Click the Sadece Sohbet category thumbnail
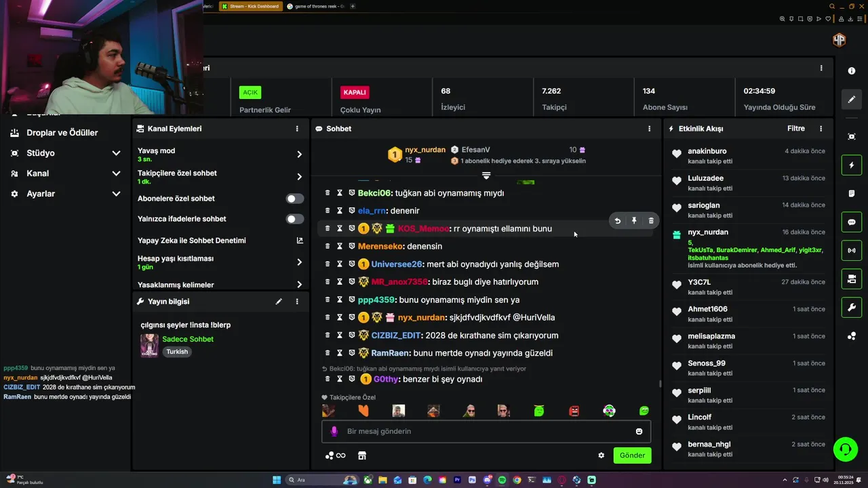The width and height of the screenshot is (868, 488). coord(149,345)
